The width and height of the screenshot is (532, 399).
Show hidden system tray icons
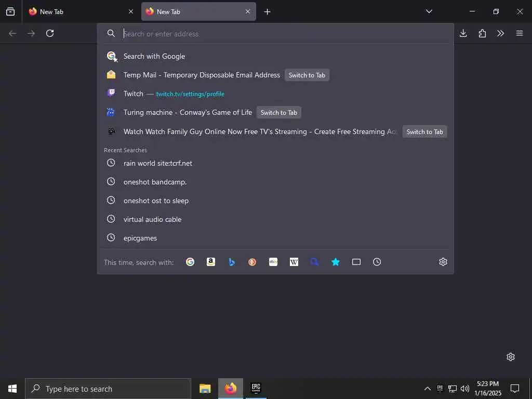click(428, 389)
